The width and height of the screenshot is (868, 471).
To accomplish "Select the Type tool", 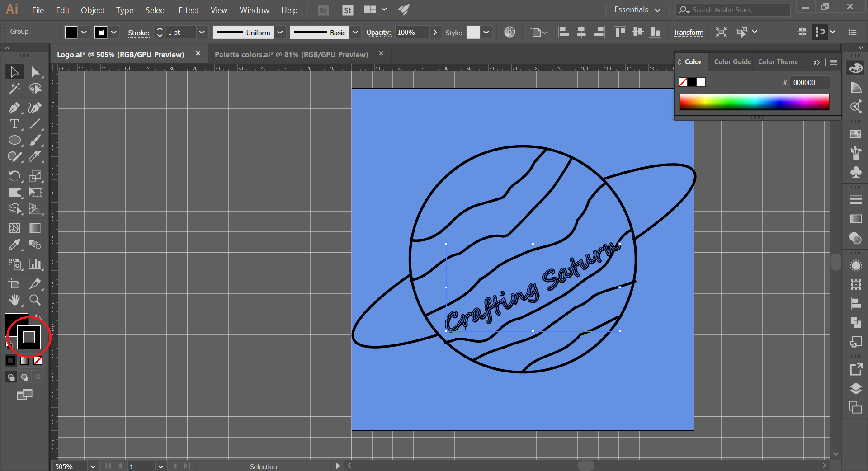I will coord(14,124).
